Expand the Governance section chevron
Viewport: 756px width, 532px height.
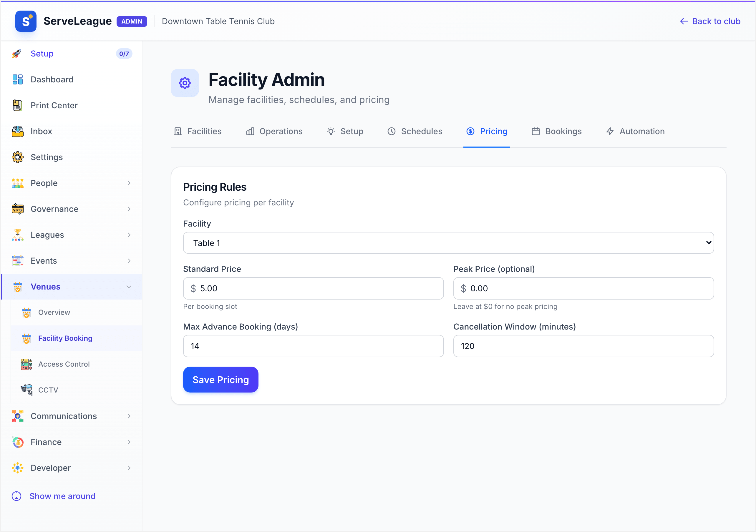point(129,209)
